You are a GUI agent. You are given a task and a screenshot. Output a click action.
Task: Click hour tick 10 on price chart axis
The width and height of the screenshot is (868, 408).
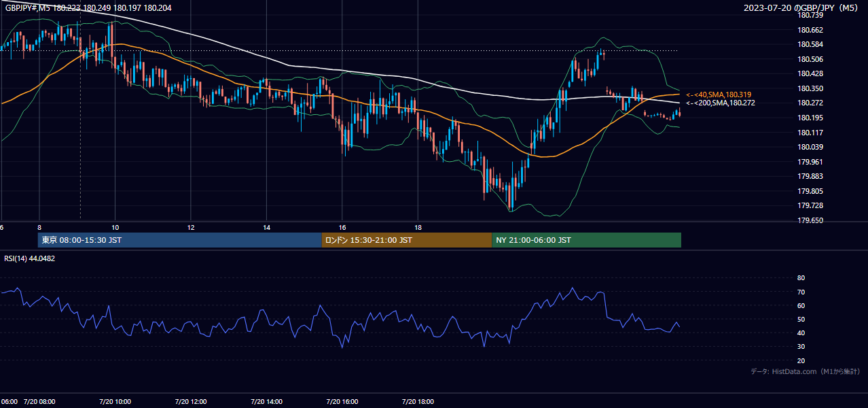pyautogui.click(x=115, y=227)
